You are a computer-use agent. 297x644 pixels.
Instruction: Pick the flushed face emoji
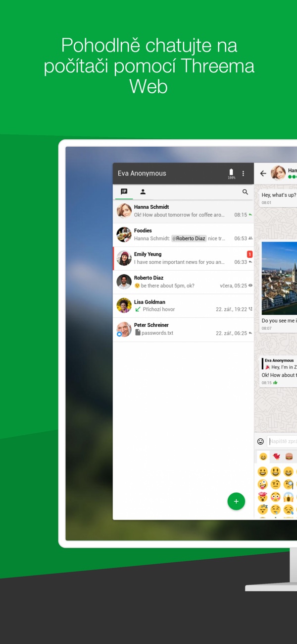(276, 497)
